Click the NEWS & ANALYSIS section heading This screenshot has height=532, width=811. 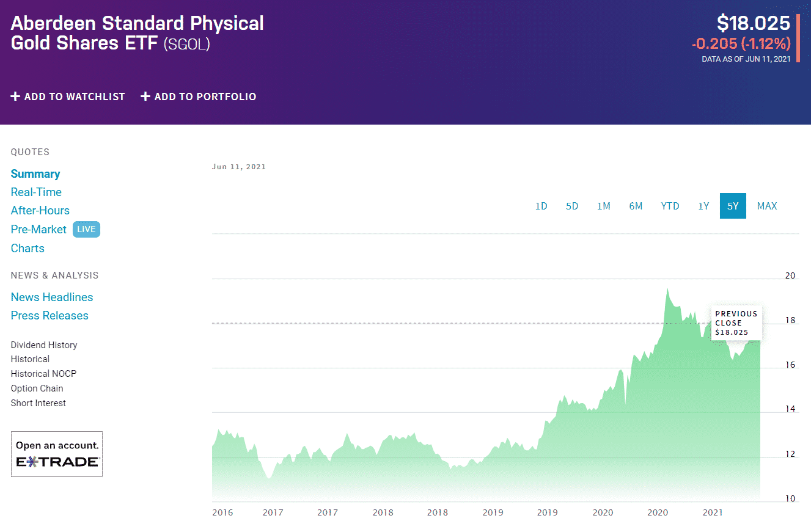pos(54,275)
